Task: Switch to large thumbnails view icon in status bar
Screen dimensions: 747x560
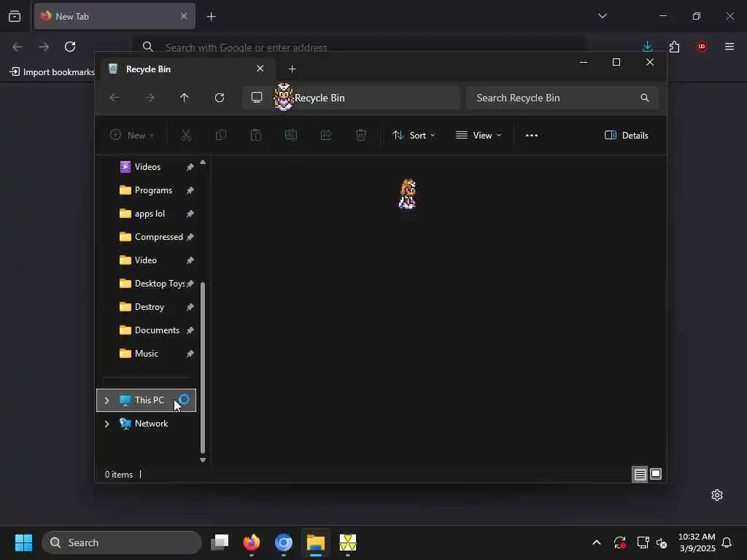Action: click(656, 474)
